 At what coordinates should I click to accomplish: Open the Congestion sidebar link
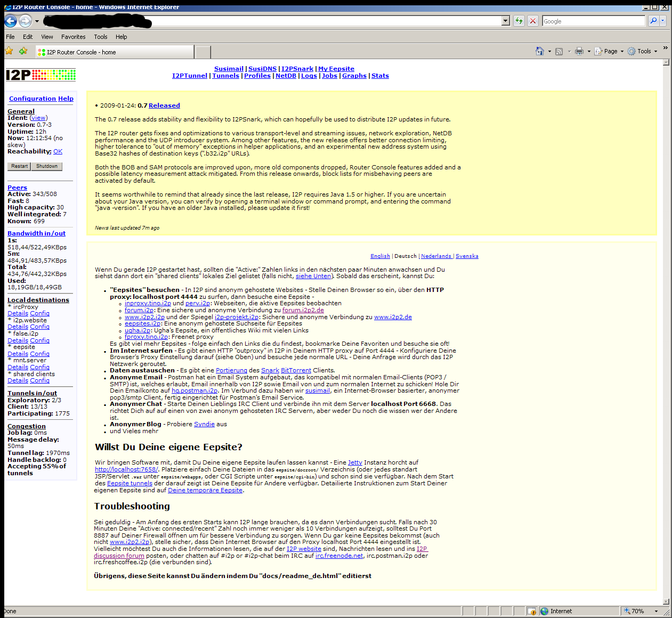(27, 426)
